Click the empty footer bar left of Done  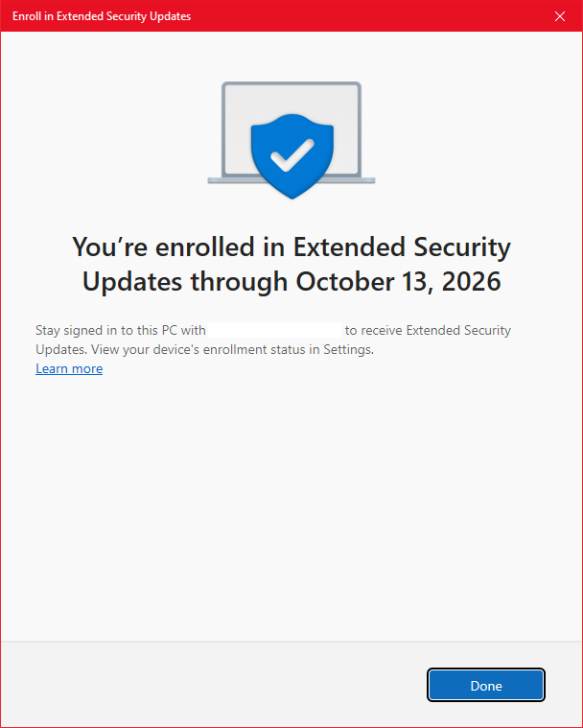(211, 685)
